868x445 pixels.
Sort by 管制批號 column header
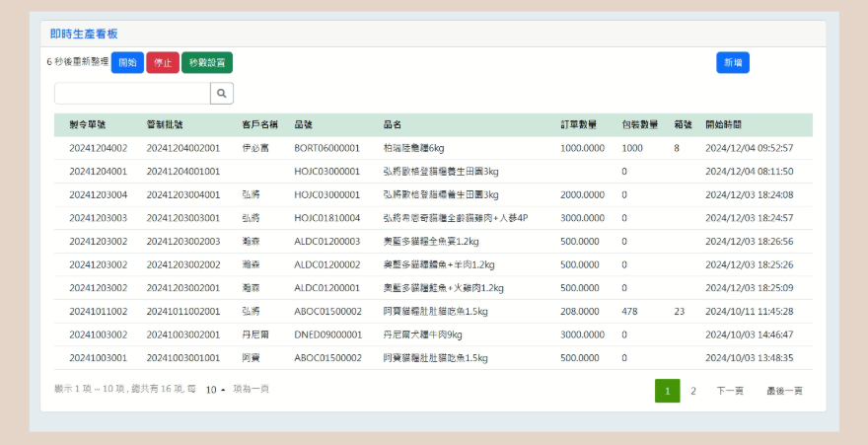[x=164, y=125]
